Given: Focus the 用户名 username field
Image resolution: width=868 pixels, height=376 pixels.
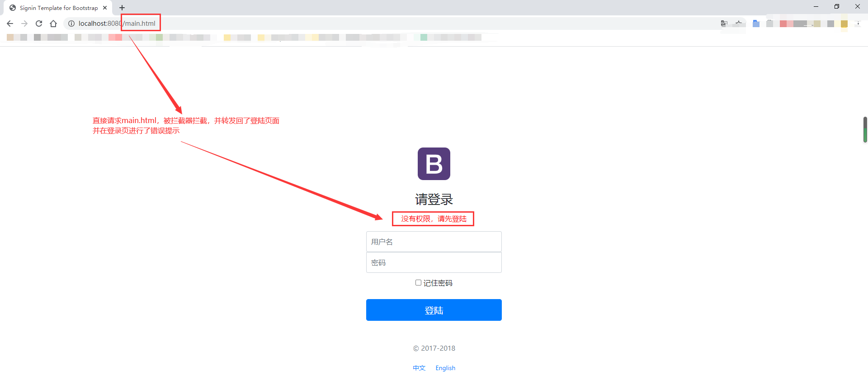Looking at the screenshot, I should point(434,242).
